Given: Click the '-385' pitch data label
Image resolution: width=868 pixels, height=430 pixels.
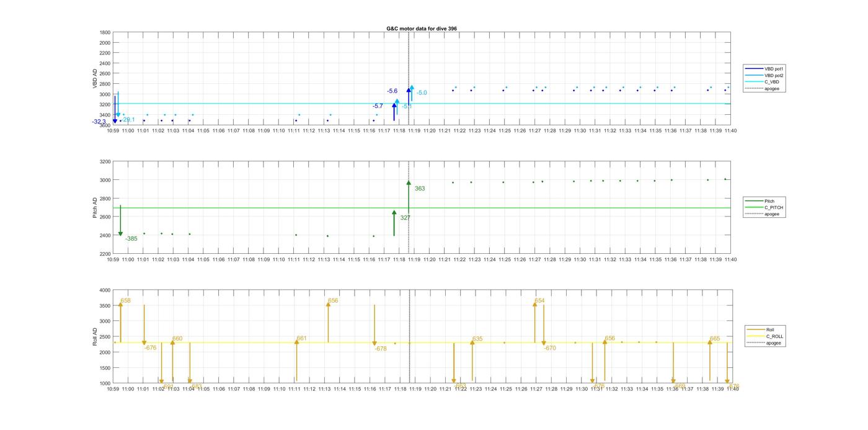Looking at the screenshot, I should click(131, 239).
